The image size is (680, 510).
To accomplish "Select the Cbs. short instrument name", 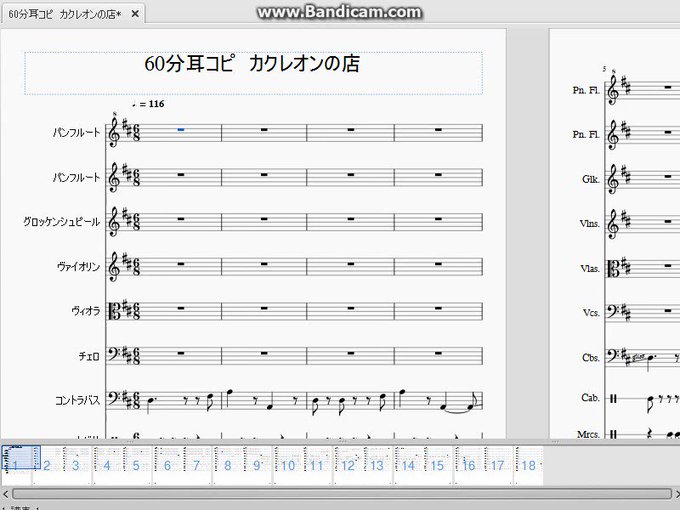I will point(591,358).
